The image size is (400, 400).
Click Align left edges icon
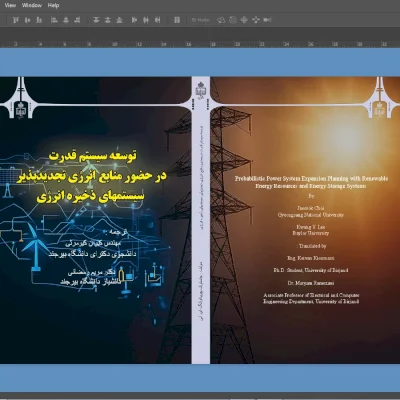point(54,20)
